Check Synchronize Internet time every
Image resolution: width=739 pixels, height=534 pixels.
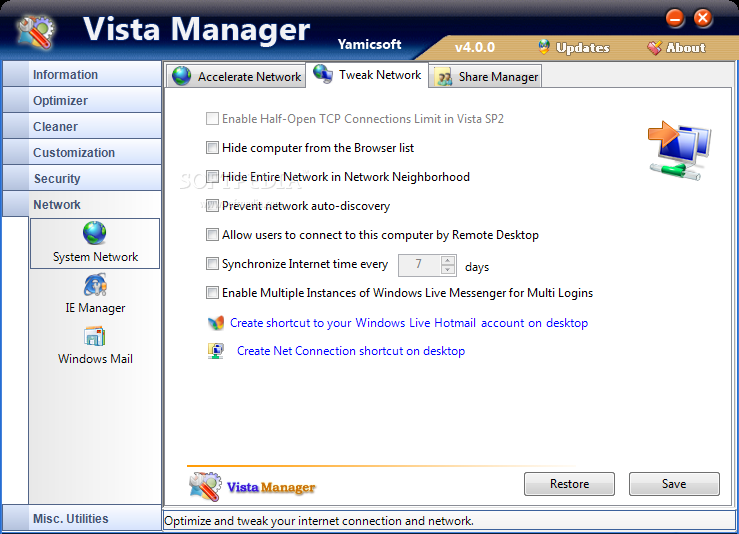(x=212, y=263)
